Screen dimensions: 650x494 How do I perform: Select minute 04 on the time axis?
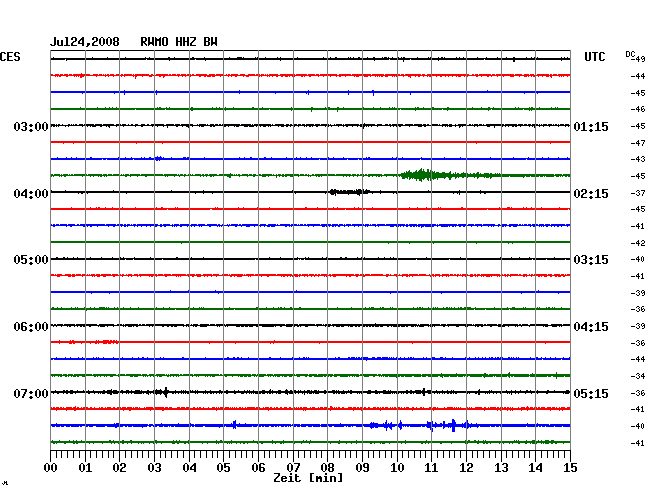(189, 468)
